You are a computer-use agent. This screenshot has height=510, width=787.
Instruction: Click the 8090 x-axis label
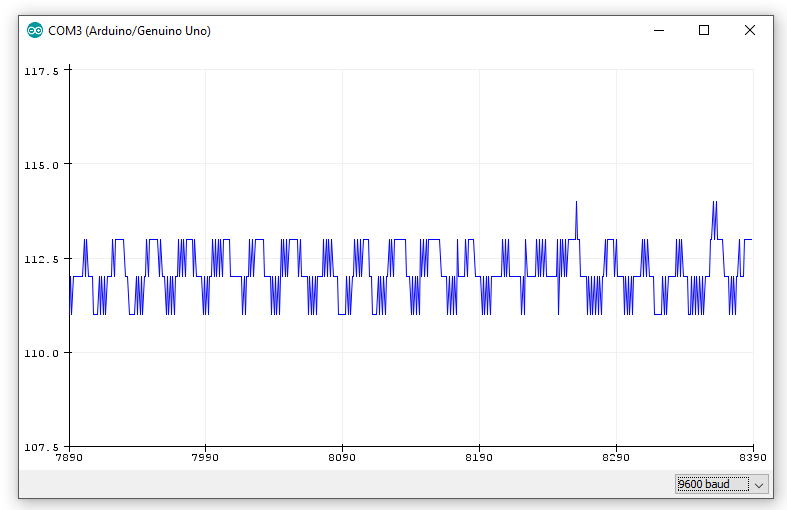(342, 457)
